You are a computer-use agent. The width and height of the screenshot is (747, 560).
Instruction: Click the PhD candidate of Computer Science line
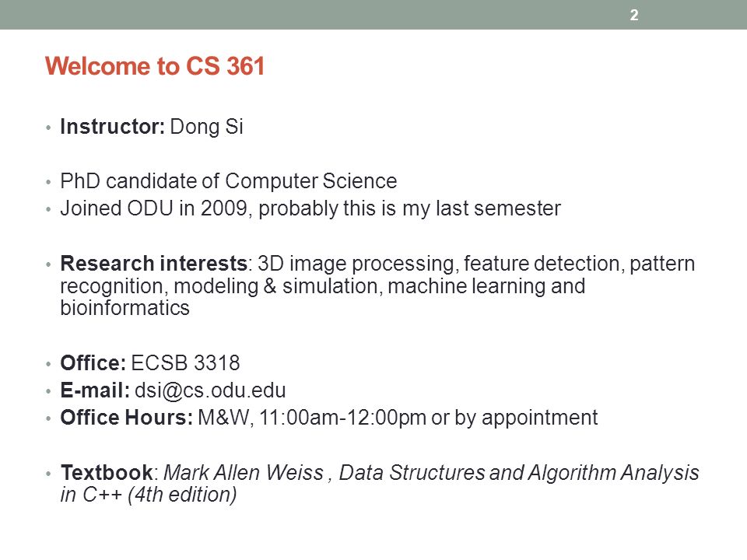point(228,181)
